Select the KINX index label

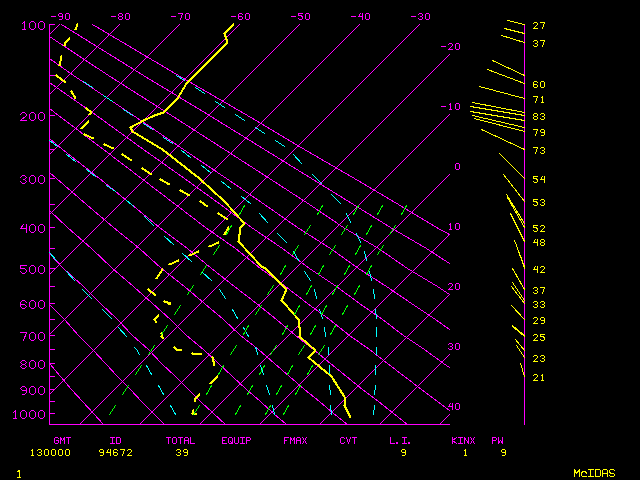coord(462,440)
